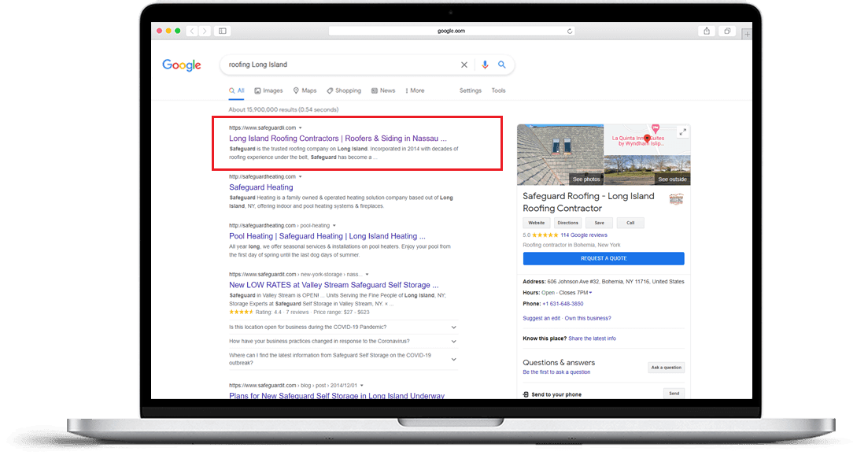Screen dimensions: 868x455
Task: Toggle the Safari sidebar icon
Action: 223,31
